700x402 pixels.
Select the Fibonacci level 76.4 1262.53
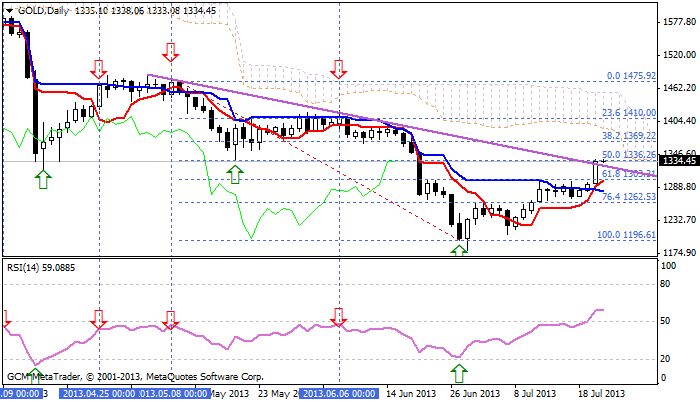[x=629, y=197]
